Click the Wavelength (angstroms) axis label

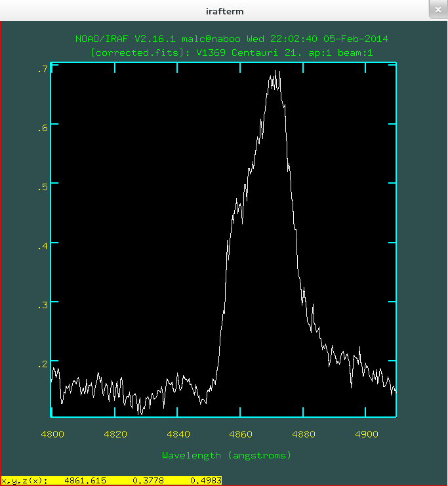[226, 455]
